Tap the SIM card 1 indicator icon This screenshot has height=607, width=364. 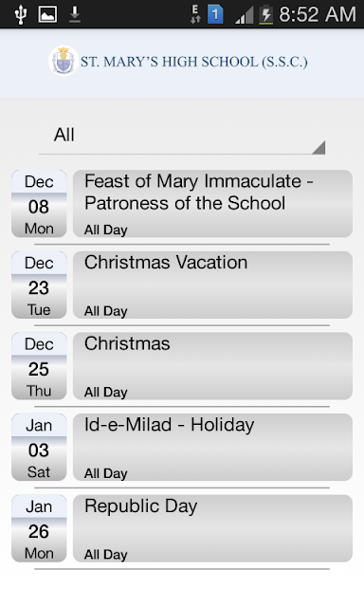pyautogui.click(x=215, y=15)
